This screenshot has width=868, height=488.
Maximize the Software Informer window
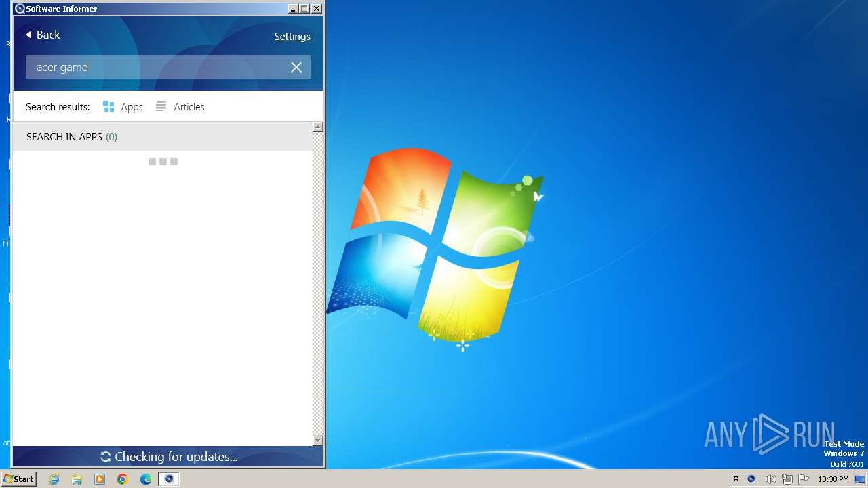304,9
